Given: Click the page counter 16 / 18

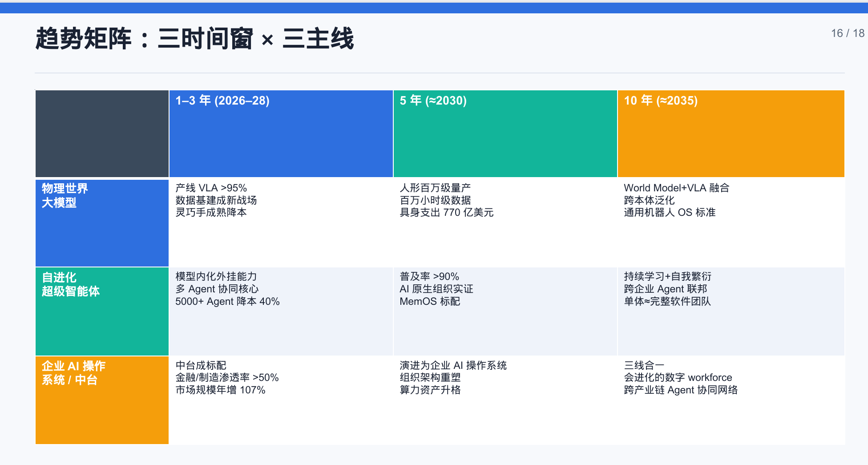Looking at the screenshot, I should [x=848, y=33].
